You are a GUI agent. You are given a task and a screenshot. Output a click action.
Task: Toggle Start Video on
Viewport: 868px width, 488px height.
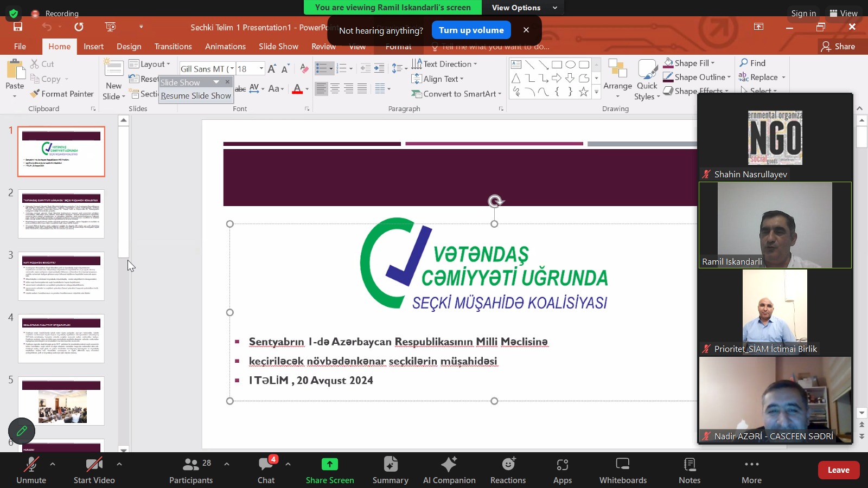pyautogui.click(x=94, y=470)
